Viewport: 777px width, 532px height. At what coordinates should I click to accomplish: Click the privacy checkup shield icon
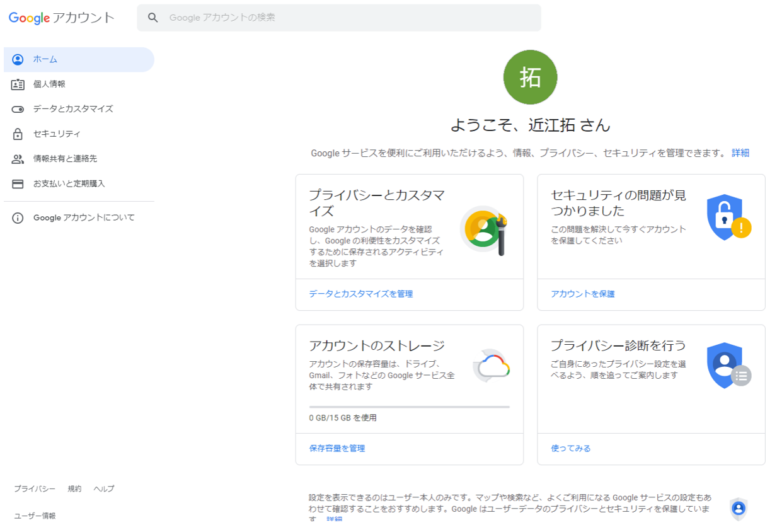(x=728, y=366)
